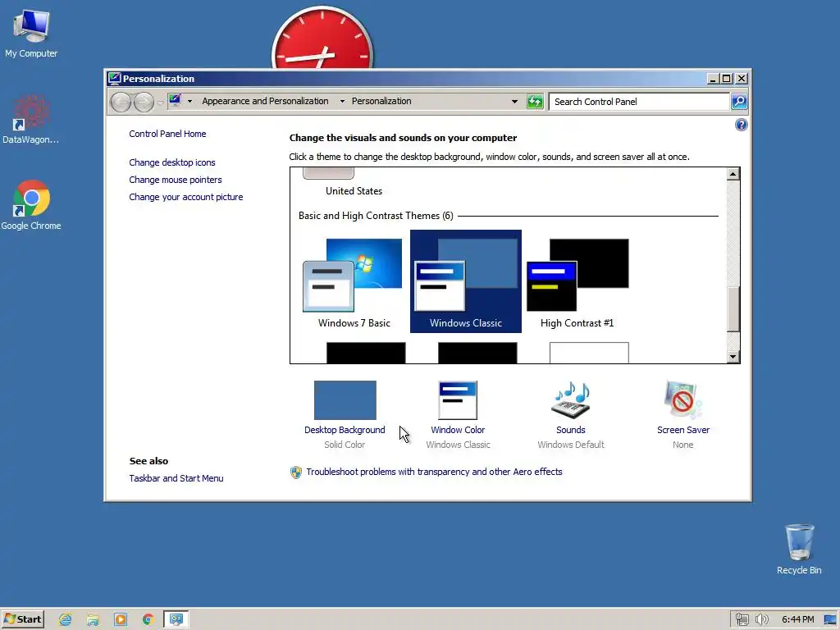Viewport: 840px width, 630px height.
Task: Open Chrome from the taskbar
Action: (x=148, y=620)
